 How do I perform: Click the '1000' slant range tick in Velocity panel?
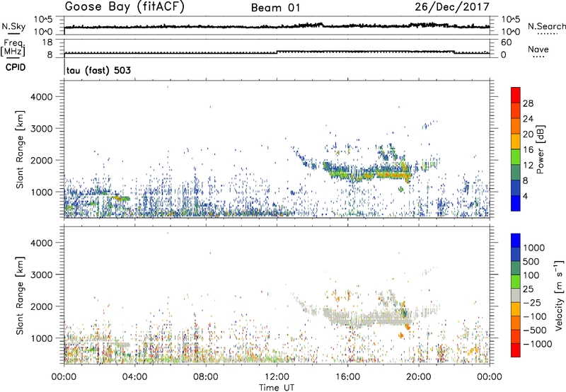point(42,338)
